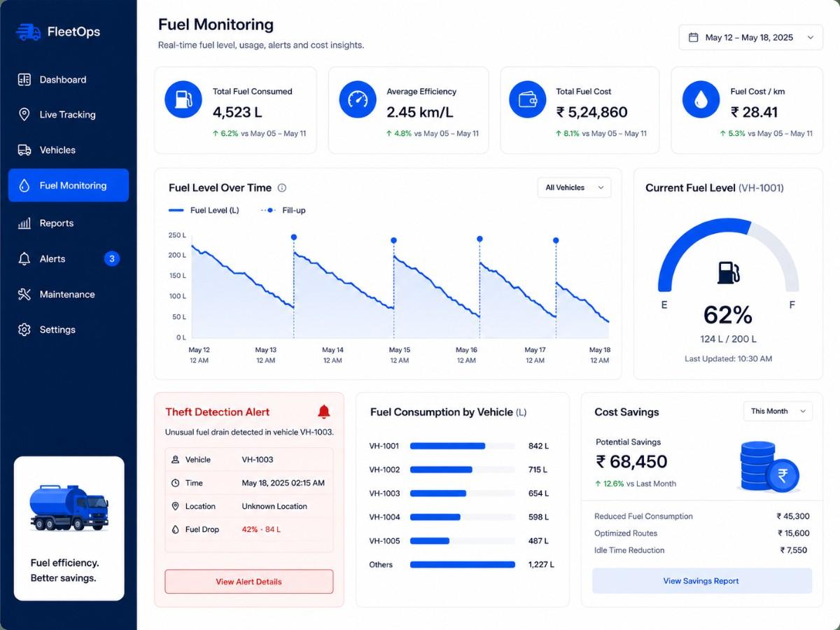Click the rupee coin stack icon
The image size is (840, 630).
769,467
